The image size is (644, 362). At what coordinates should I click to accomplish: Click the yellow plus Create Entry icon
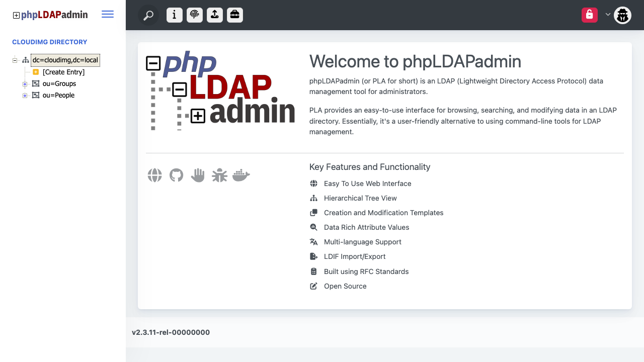[36, 72]
